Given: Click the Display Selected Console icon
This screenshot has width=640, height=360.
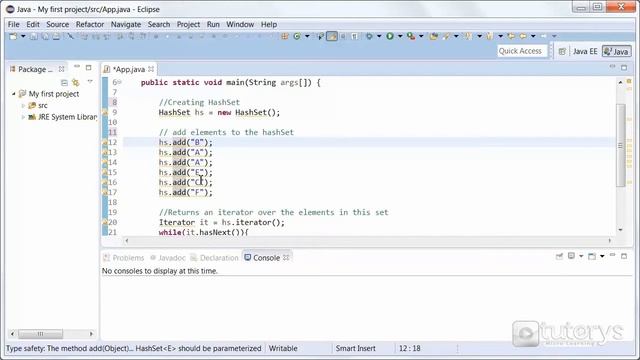Looking at the screenshot, I should coord(571,256).
